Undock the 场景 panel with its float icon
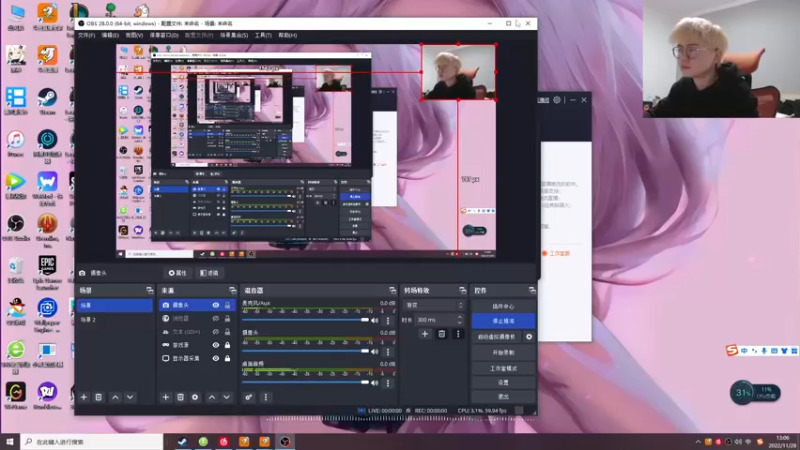Screen dimensions: 800x450 coord(149,290)
